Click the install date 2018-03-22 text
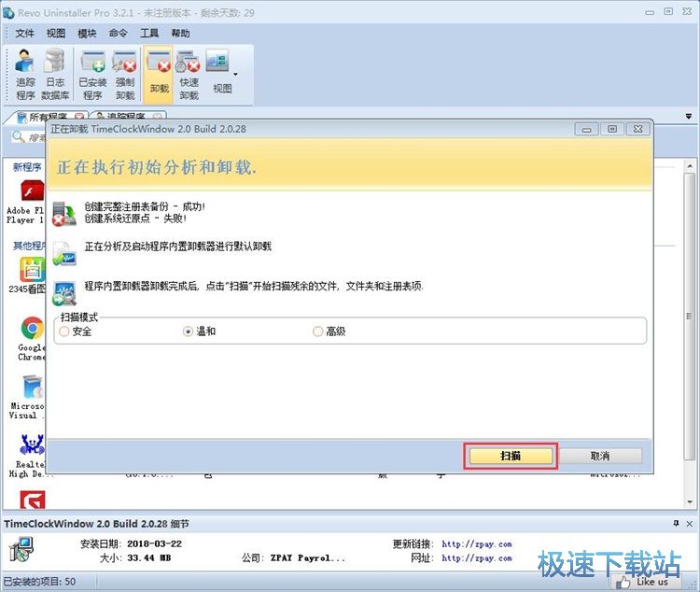 (154, 543)
